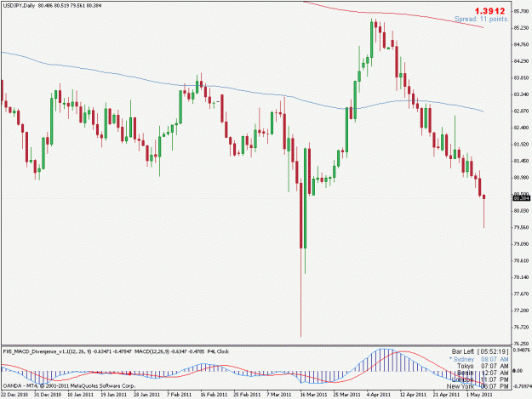Screen dimensions: 532x399
Task: Click the 16 Mar 2011 date label
Action: pos(313,395)
